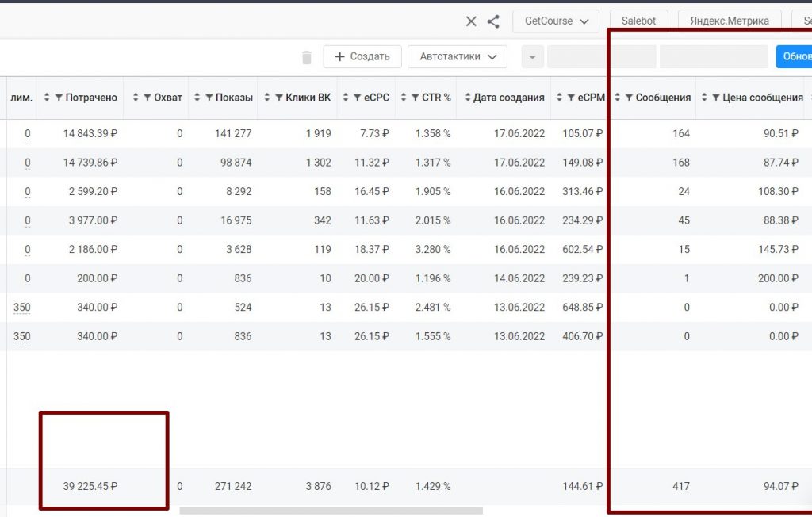Screen dimensions: 812x517
Task: Click filter funnel on Клики ВК column
Action: (279, 98)
